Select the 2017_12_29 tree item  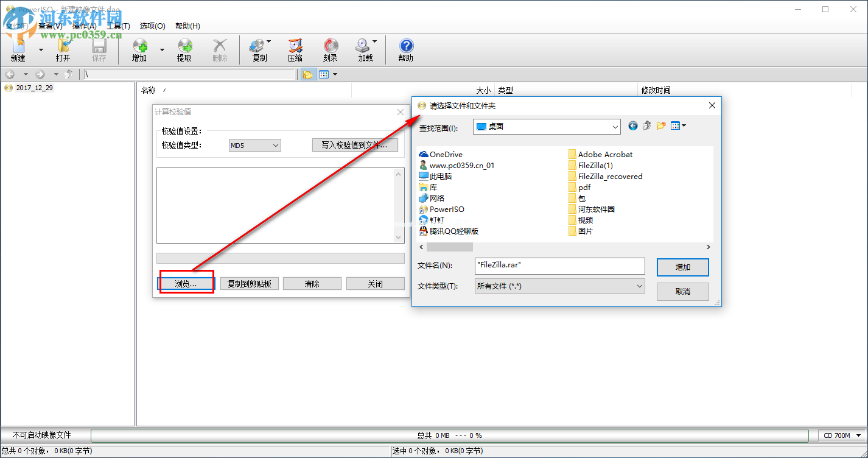[34, 88]
